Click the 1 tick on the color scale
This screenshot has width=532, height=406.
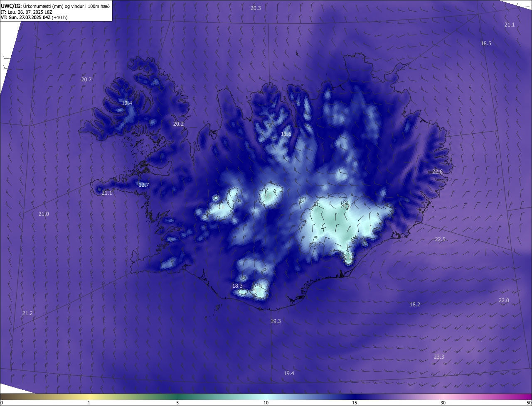pos(89,403)
